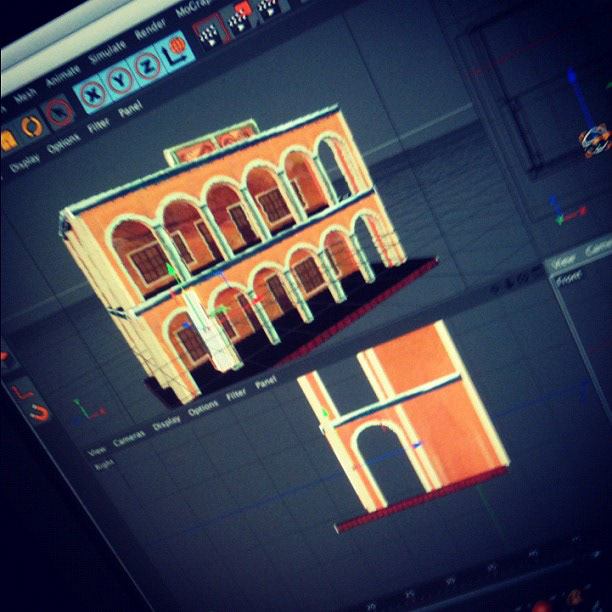This screenshot has height=612, width=612.
Task: Click the "Right" viewport label
Action: 104,464
